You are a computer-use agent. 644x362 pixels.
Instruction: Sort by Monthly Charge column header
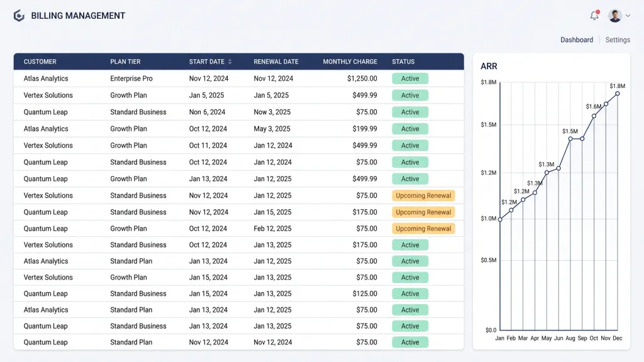(350, 62)
